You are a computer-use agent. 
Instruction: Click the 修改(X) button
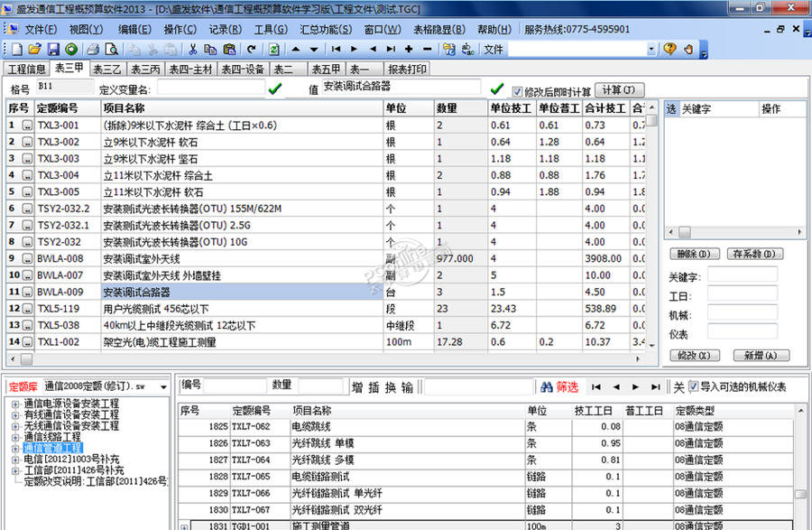694,356
